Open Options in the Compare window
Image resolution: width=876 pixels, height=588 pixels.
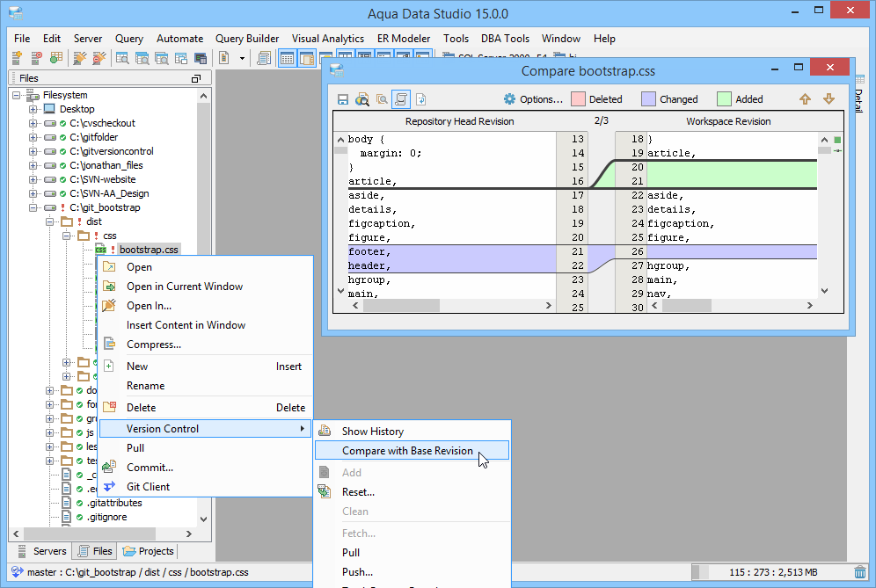click(x=533, y=99)
